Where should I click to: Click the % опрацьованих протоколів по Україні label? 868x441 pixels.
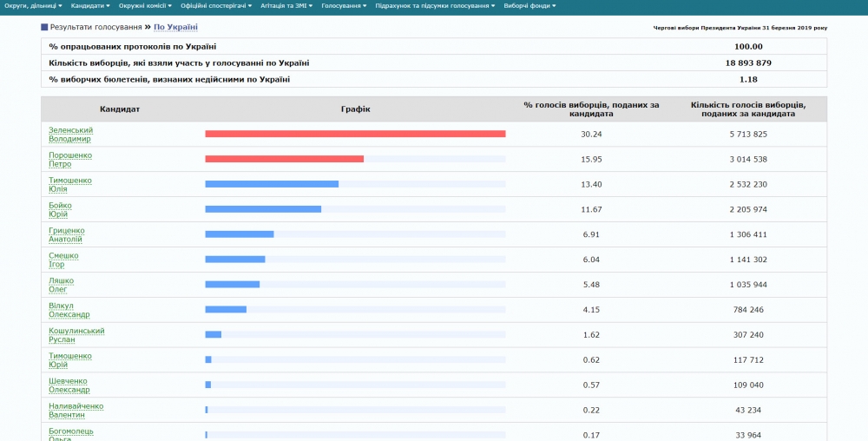132,47
